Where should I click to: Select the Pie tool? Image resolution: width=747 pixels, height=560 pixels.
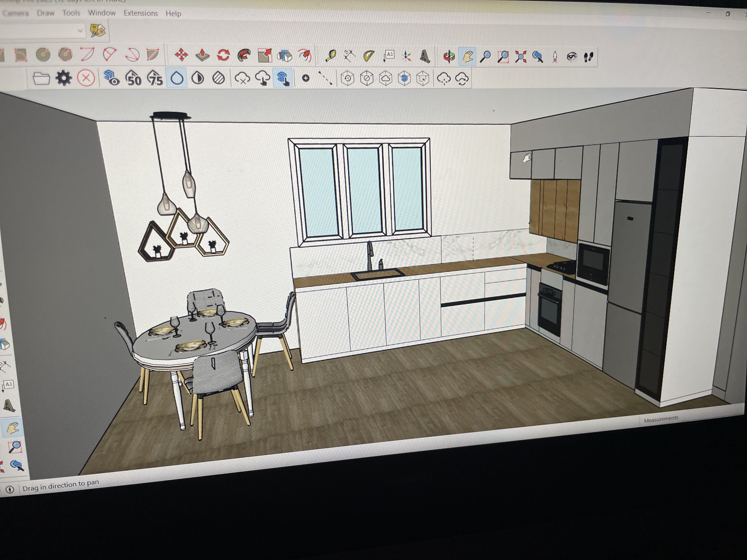(153, 55)
